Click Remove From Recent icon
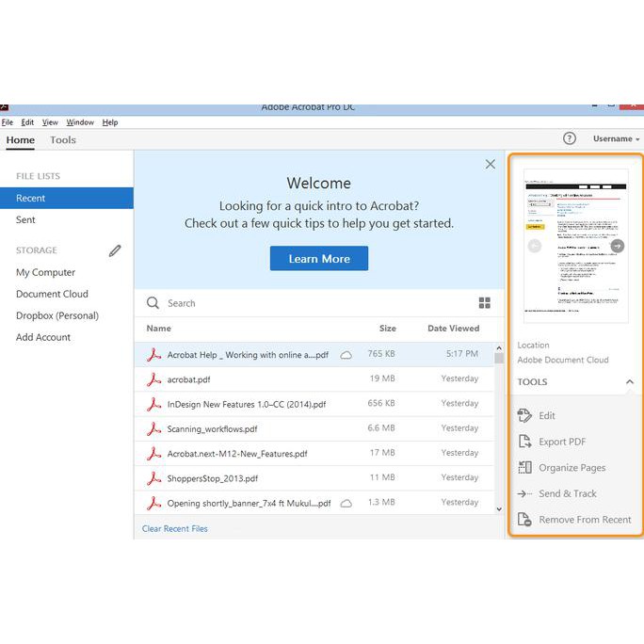This screenshot has width=644, height=644. (x=525, y=520)
